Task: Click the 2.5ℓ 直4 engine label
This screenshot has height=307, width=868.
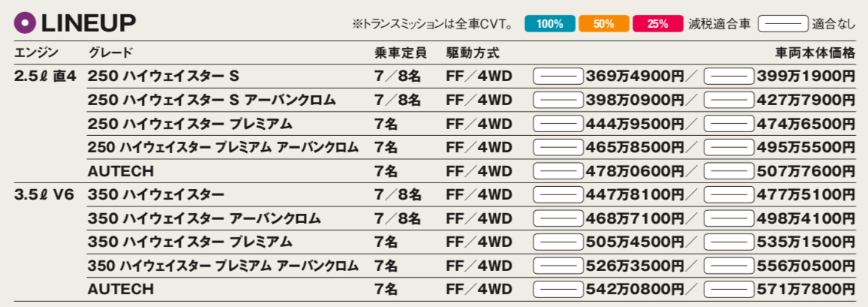Action: point(45,77)
